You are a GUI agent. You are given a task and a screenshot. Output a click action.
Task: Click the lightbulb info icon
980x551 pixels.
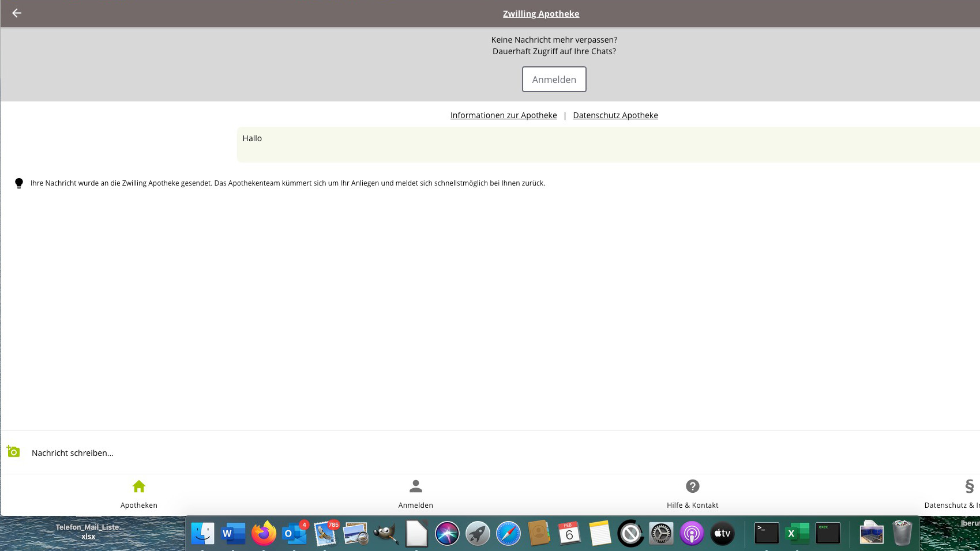click(x=19, y=183)
